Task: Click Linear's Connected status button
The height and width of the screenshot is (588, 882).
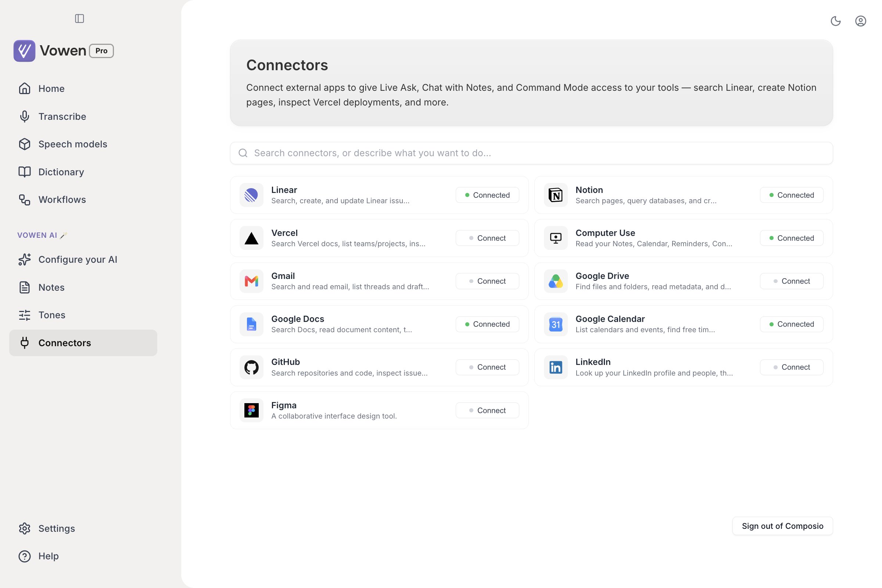Action: pyautogui.click(x=487, y=195)
